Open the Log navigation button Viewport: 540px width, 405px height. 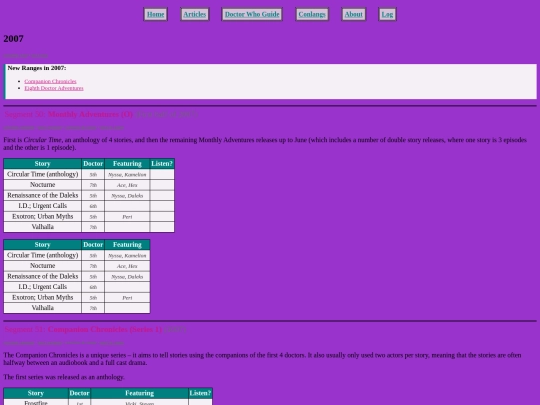pos(387,14)
